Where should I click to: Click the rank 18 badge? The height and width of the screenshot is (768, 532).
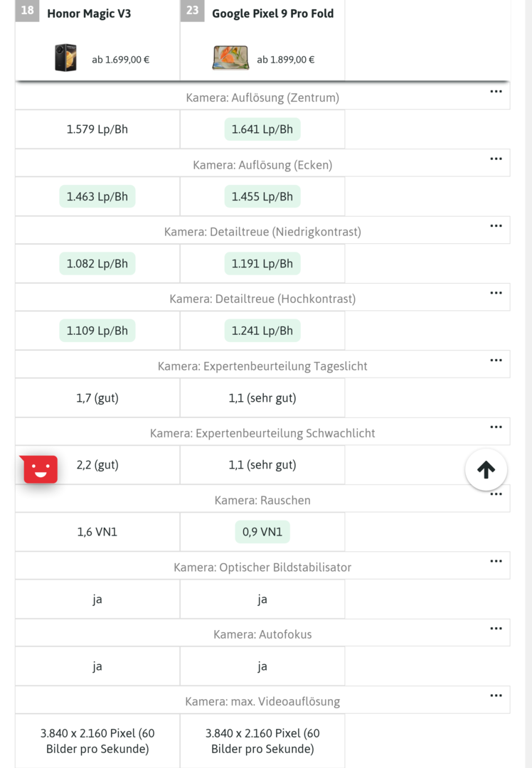click(x=27, y=11)
